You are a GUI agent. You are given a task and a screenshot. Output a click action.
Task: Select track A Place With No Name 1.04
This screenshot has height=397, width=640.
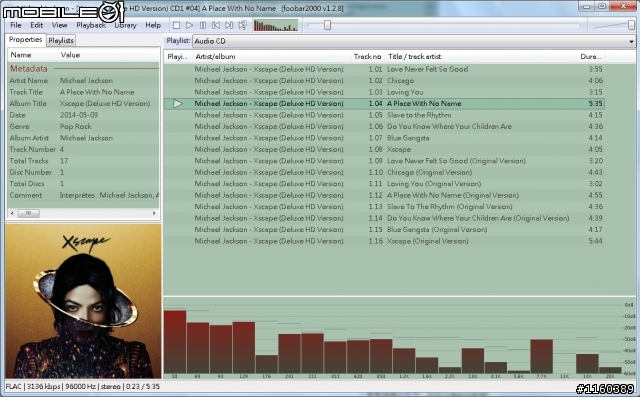pos(384,104)
